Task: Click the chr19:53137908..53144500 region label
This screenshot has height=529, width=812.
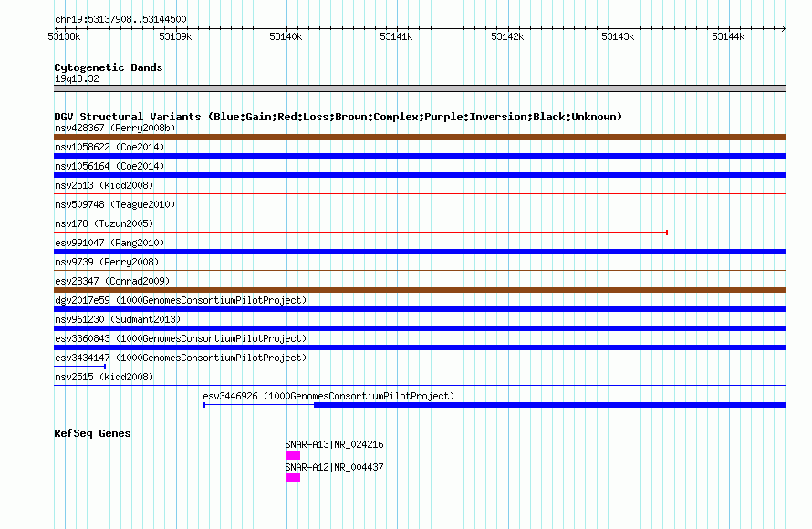Action: [x=120, y=19]
